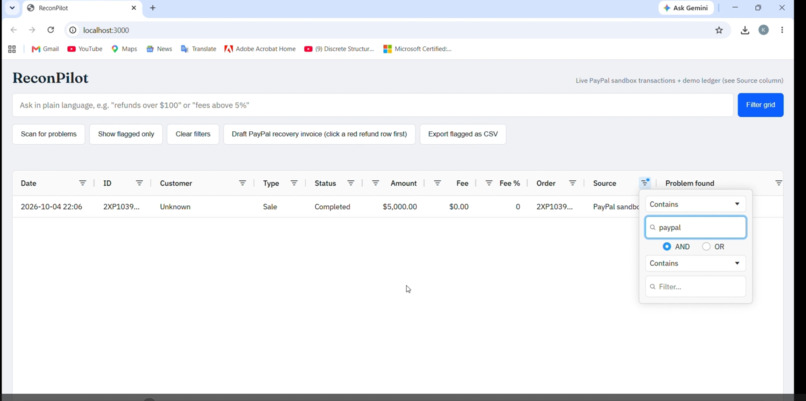Open the apps grid in bookmarks bar
The image size is (806, 401).
click(x=12, y=49)
